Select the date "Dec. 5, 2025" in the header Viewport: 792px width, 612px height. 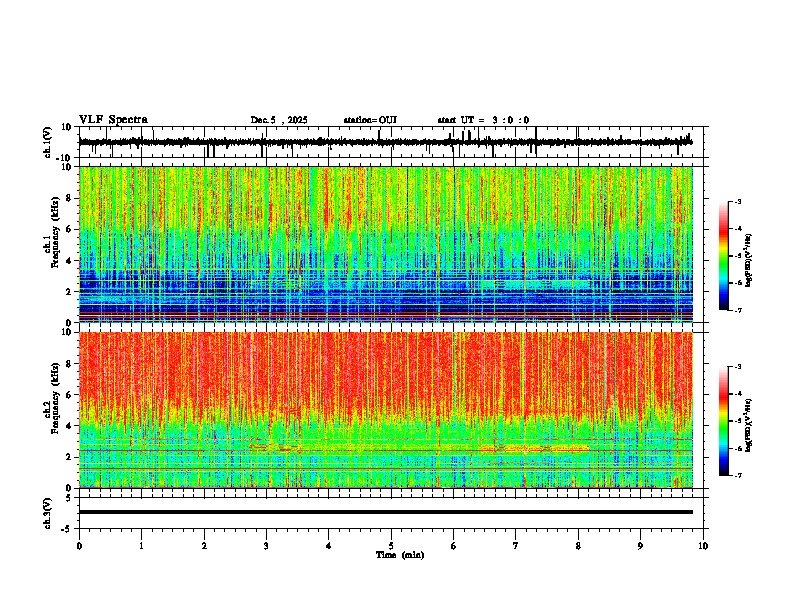click(279, 120)
